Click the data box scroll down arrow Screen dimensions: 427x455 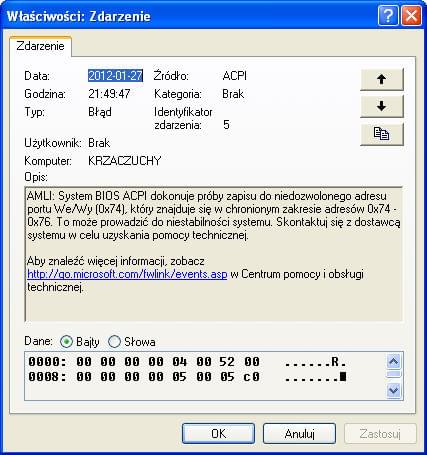(394, 390)
